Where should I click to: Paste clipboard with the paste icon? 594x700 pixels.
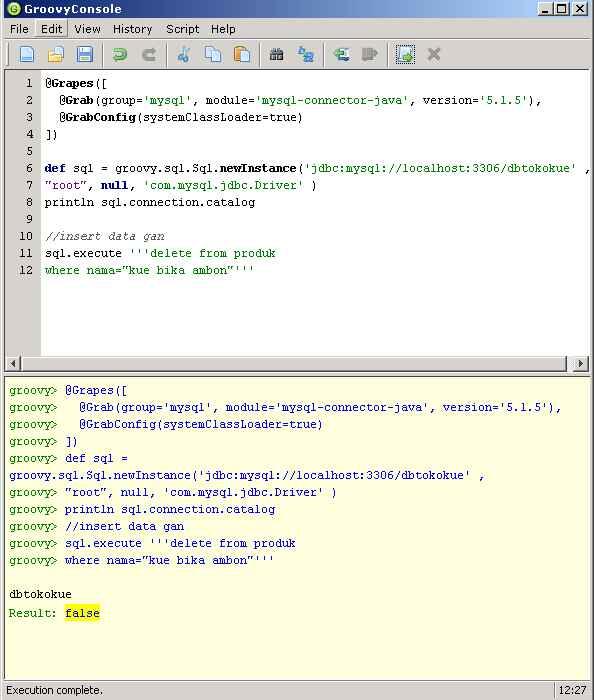242,54
